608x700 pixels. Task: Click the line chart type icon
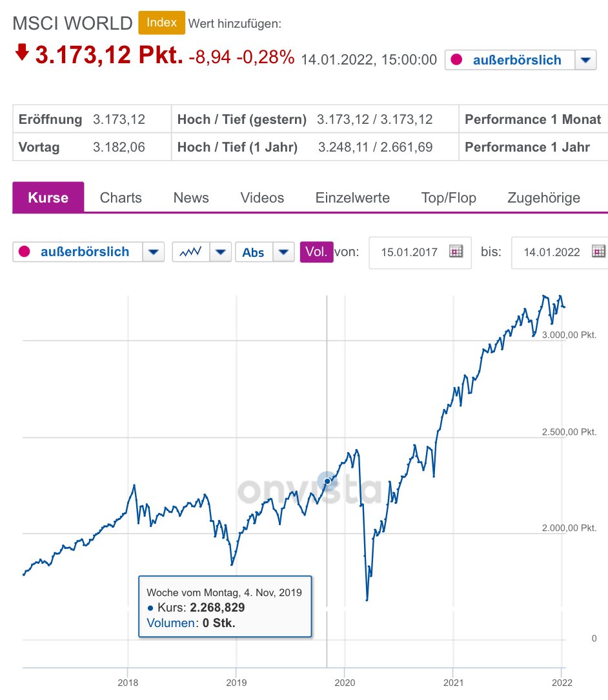(x=191, y=252)
